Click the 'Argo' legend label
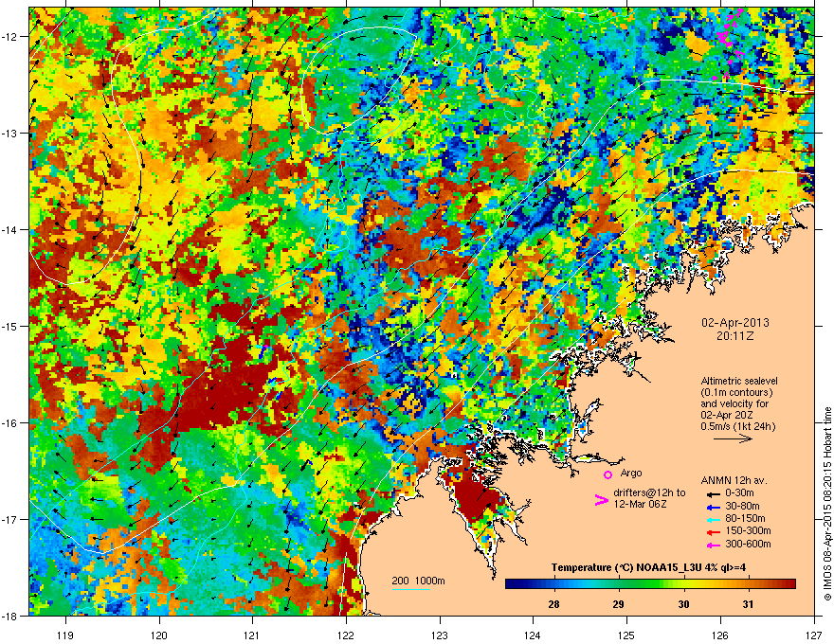834x644 pixels. coord(631,473)
